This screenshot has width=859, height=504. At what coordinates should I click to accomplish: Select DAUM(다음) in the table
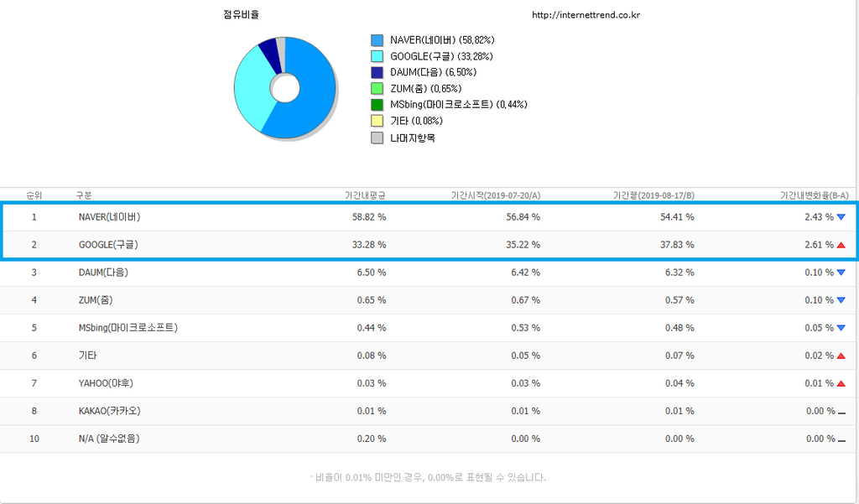[103, 273]
